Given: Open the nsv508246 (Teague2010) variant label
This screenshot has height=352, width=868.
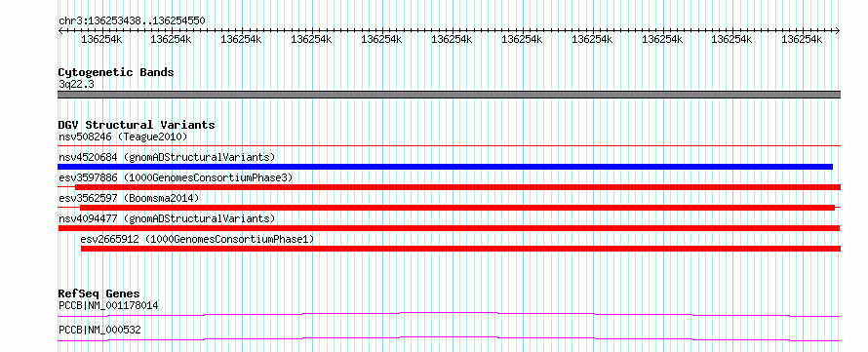Looking at the screenshot, I should coord(123,137).
